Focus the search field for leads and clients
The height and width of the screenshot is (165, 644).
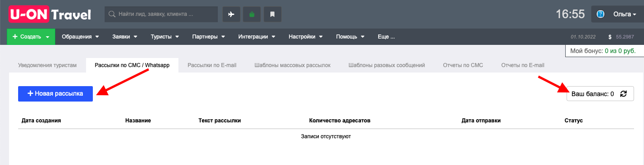161,14
